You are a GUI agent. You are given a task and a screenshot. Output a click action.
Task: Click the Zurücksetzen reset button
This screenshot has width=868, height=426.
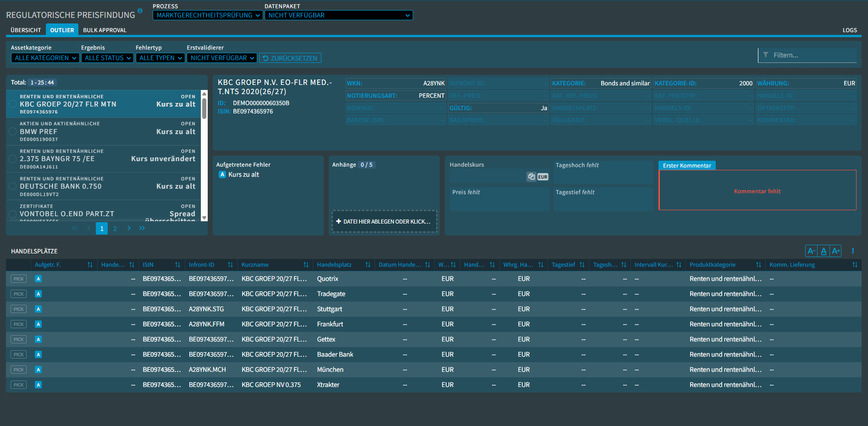tap(290, 58)
